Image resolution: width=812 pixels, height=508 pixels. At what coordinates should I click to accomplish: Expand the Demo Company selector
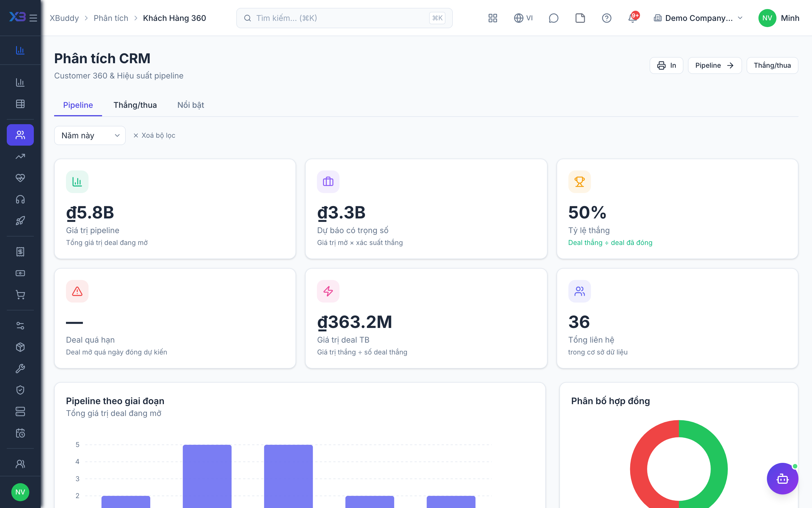click(x=698, y=18)
